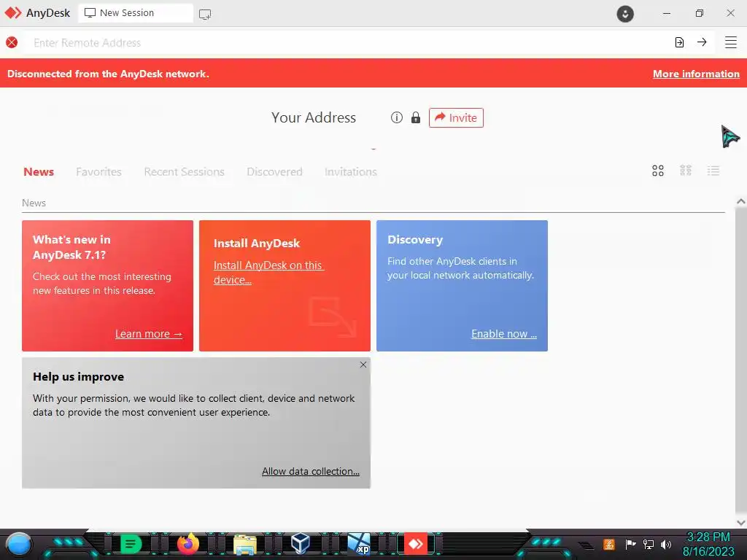Open the profile download circle icon

(x=625, y=13)
